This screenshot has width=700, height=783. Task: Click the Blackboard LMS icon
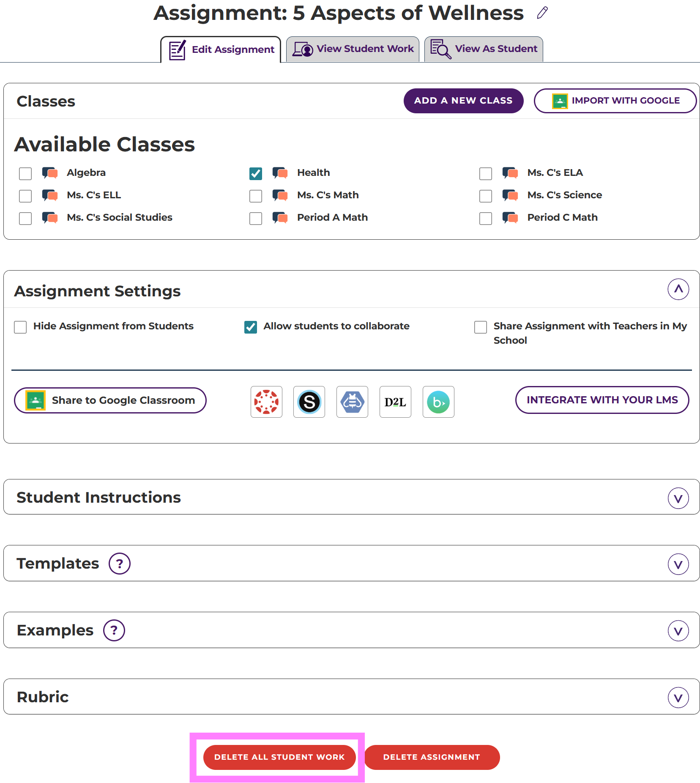[x=438, y=402]
